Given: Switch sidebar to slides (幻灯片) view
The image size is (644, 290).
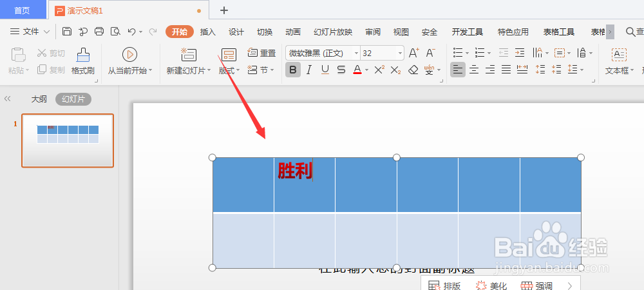Looking at the screenshot, I should 73,99.
